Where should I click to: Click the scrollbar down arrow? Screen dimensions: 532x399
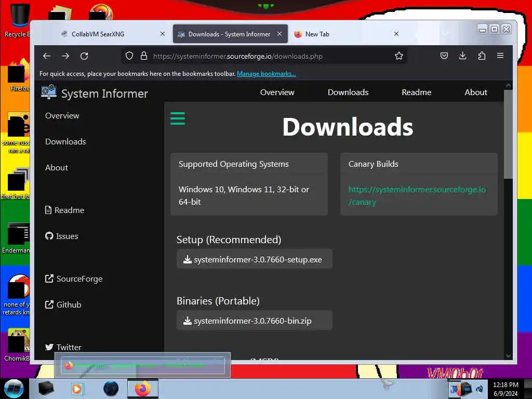coord(508,355)
